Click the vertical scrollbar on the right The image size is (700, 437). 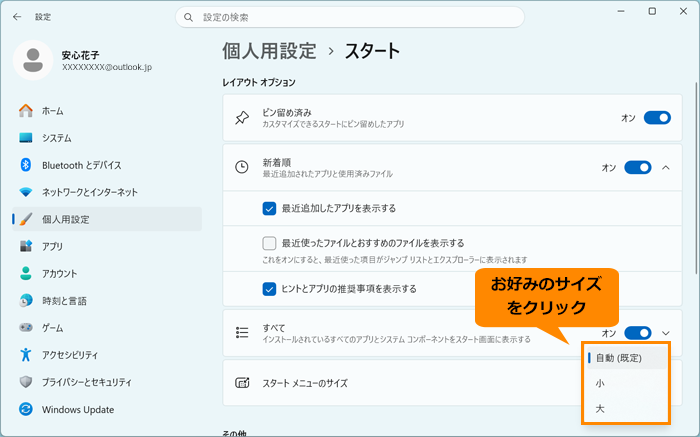tap(697, 179)
